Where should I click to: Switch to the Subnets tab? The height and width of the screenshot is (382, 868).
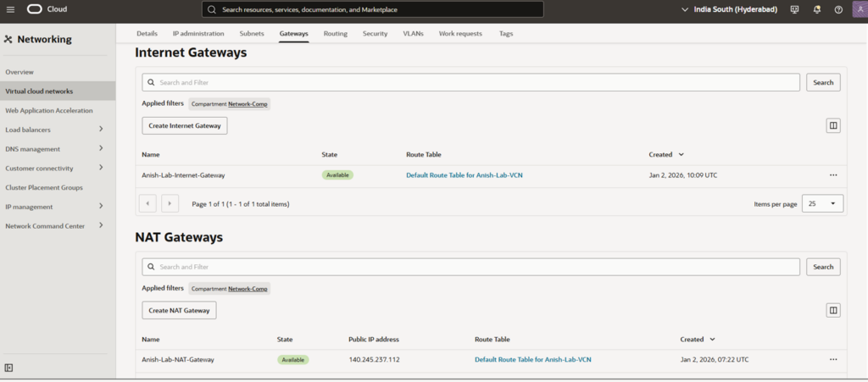click(x=252, y=34)
